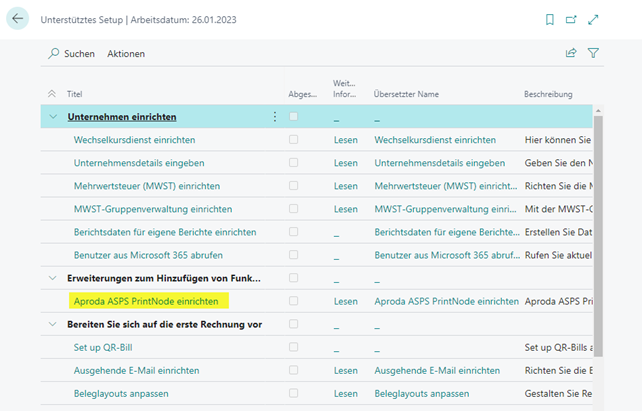Toggle checkbox for Wechselkursdienst einrichten
Image resolution: width=642 pixels, height=411 pixels.
[293, 140]
